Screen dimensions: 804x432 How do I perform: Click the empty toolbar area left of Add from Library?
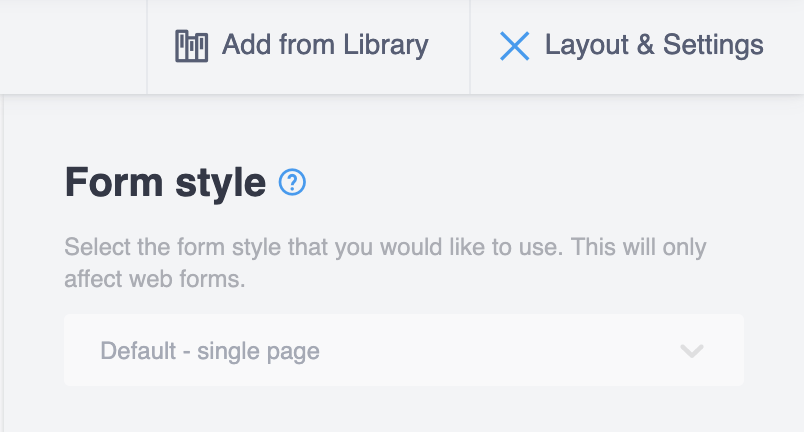pyautogui.click(x=75, y=46)
